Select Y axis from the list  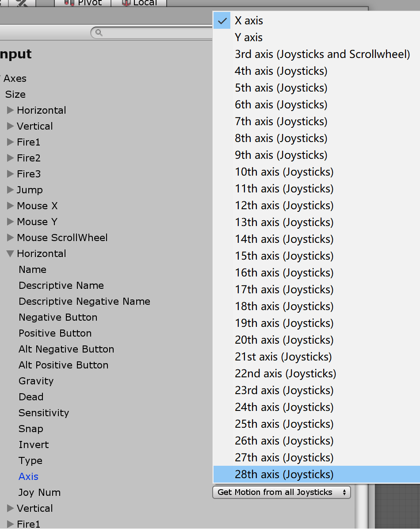tap(248, 38)
